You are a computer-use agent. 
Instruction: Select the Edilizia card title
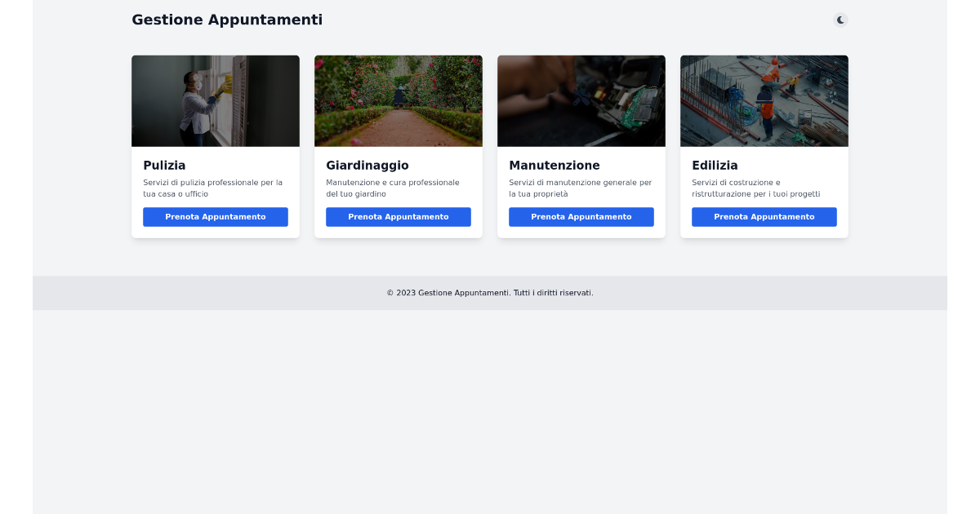point(715,165)
